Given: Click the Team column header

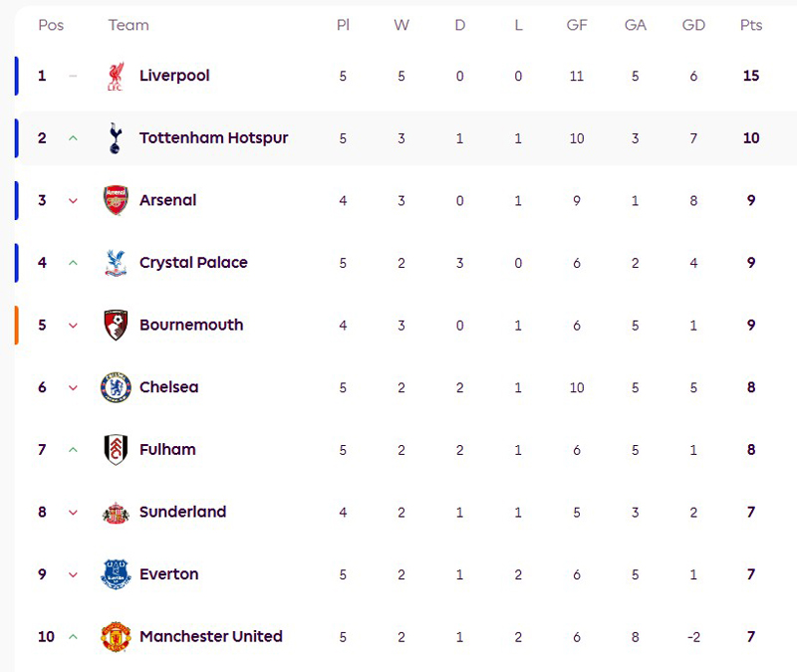Looking at the screenshot, I should click(129, 25).
